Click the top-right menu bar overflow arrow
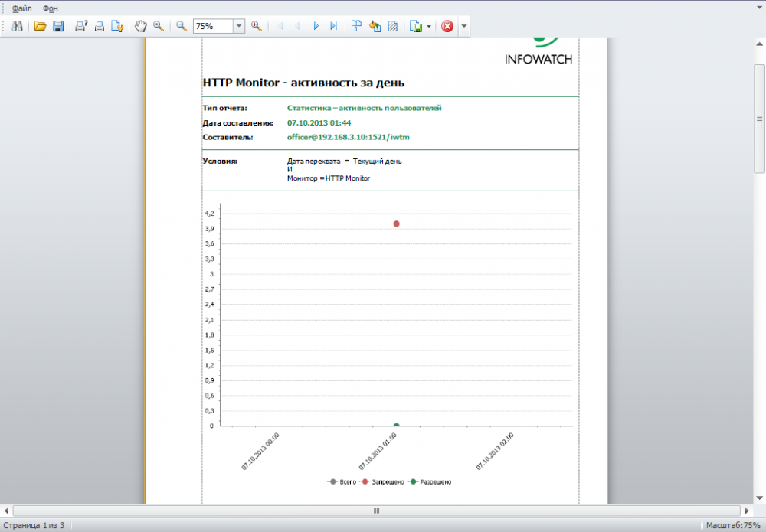This screenshot has height=532, width=766. (760, 8)
